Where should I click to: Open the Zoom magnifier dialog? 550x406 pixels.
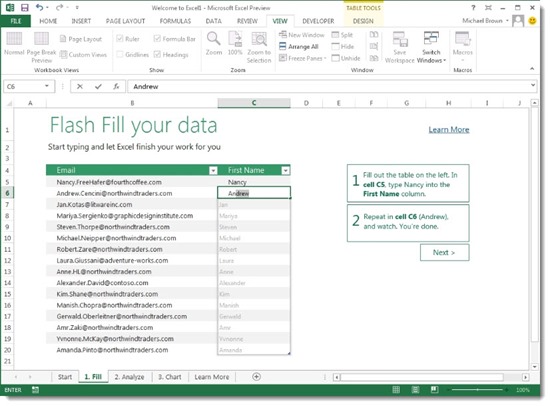[x=214, y=44]
